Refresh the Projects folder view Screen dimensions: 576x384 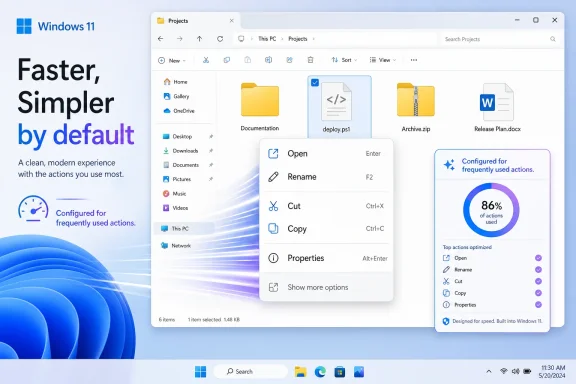coord(220,39)
